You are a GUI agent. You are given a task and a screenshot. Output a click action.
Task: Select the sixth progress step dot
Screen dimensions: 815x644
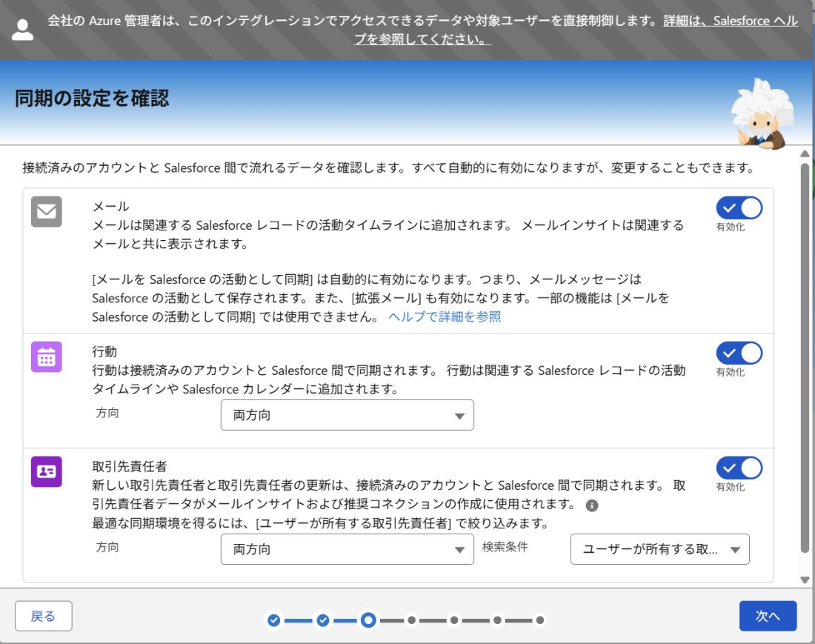pos(497,620)
